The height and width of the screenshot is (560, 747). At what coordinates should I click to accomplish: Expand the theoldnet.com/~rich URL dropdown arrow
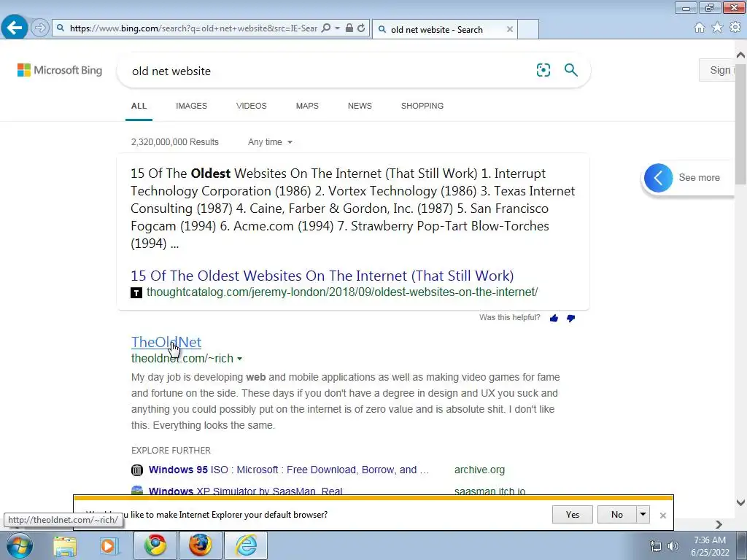[x=239, y=359]
